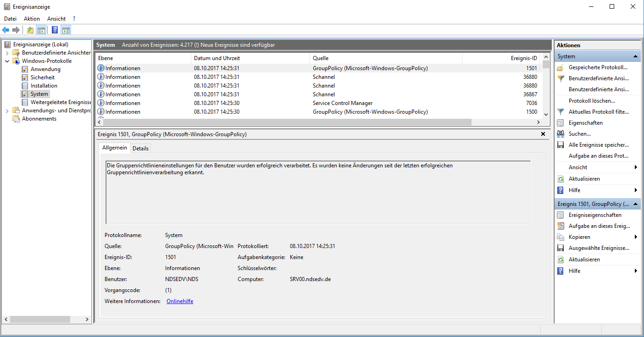Collapse the Windows-Protokolle tree node
The width and height of the screenshot is (644, 337).
tap(7, 61)
